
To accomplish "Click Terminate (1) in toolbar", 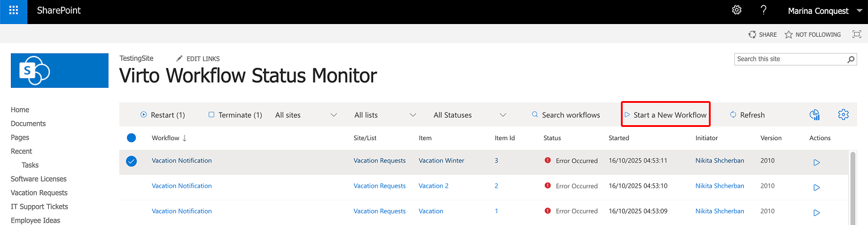I will [235, 115].
